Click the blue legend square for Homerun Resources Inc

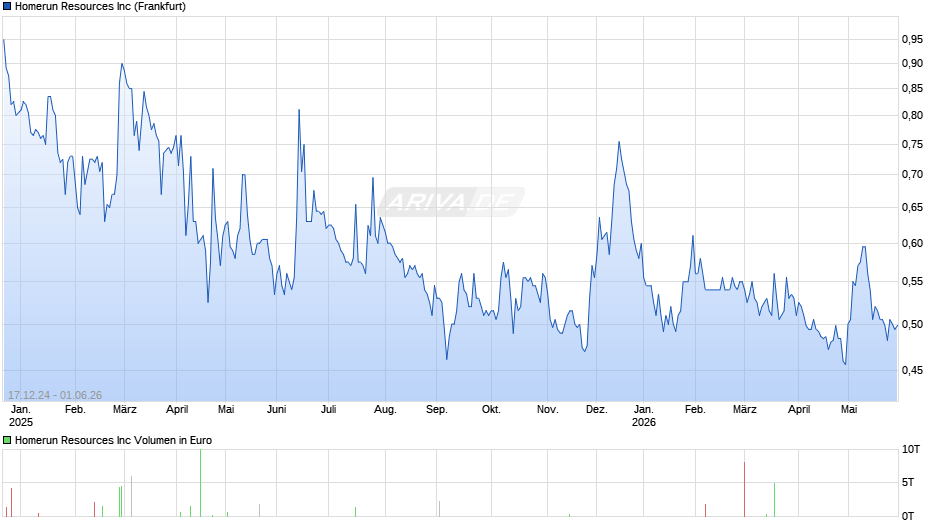tap(7, 7)
